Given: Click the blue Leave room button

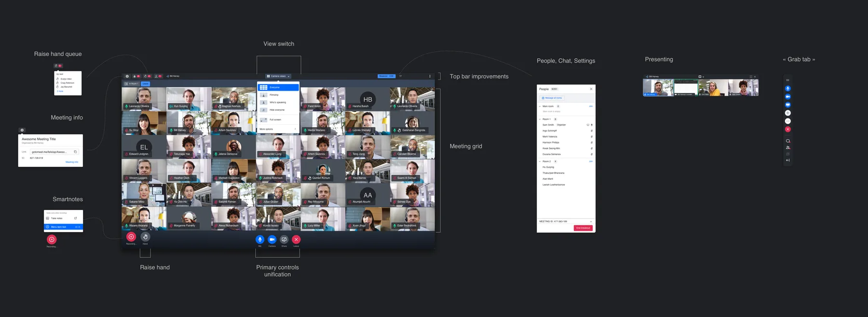Looking at the screenshot, I should [x=146, y=84].
